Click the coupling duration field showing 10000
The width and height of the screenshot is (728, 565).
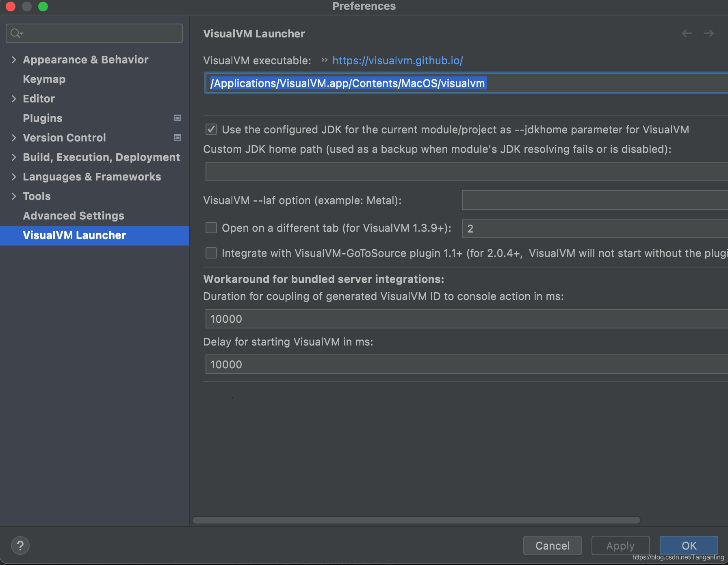(466, 319)
